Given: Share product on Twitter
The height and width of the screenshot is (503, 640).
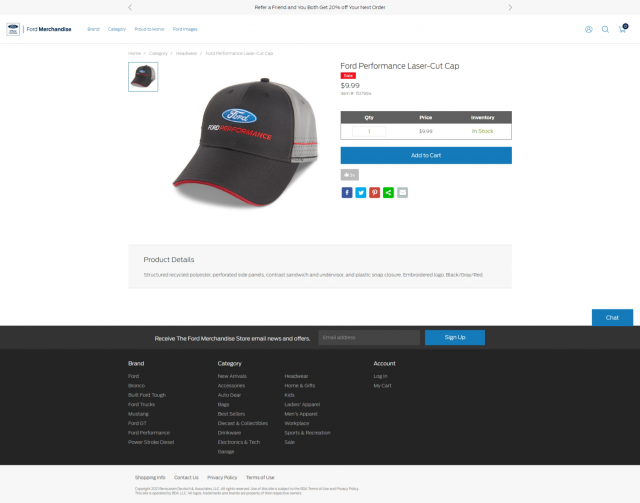Looking at the screenshot, I should pyautogui.click(x=361, y=193).
